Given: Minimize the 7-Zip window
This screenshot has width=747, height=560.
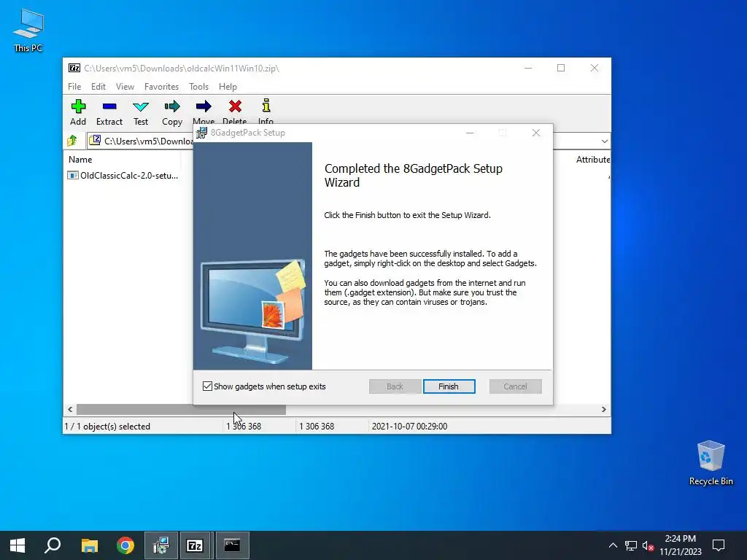Looking at the screenshot, I should click(x=528, y=68).
